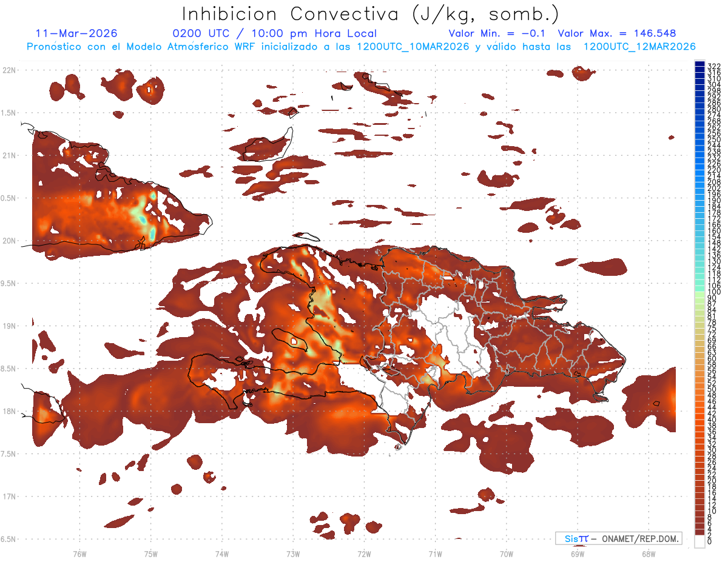The image size is (728, 562).
Task: Click the '220' colorbar label
Action: (713, 170)
